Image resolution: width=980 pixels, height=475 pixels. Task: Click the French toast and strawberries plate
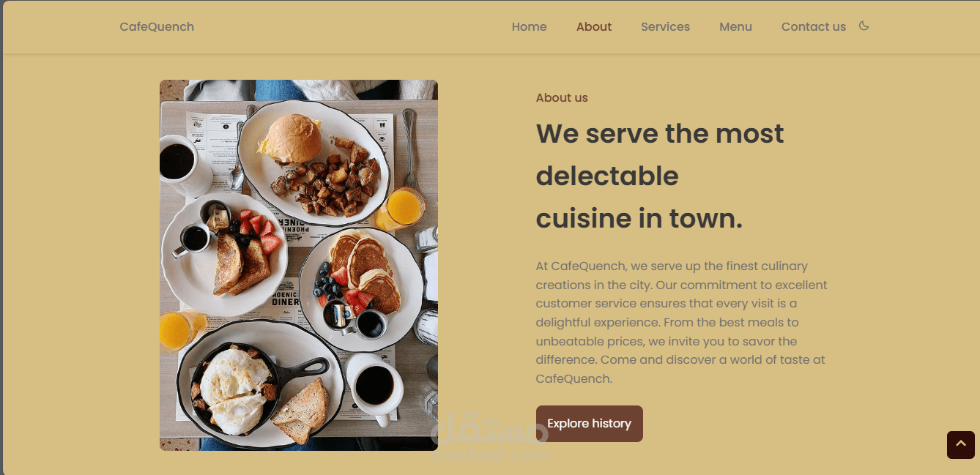pyautogui.click(x=226, y=254)
